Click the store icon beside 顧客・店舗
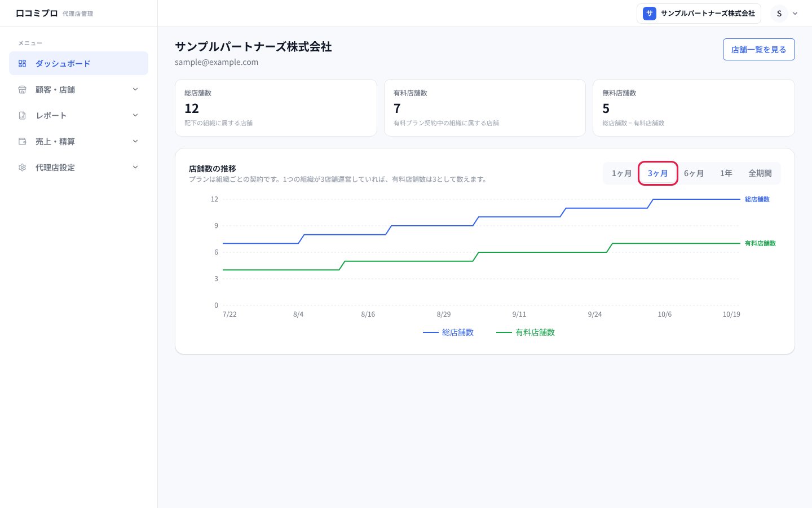812x508 pixels. point(23,90)
